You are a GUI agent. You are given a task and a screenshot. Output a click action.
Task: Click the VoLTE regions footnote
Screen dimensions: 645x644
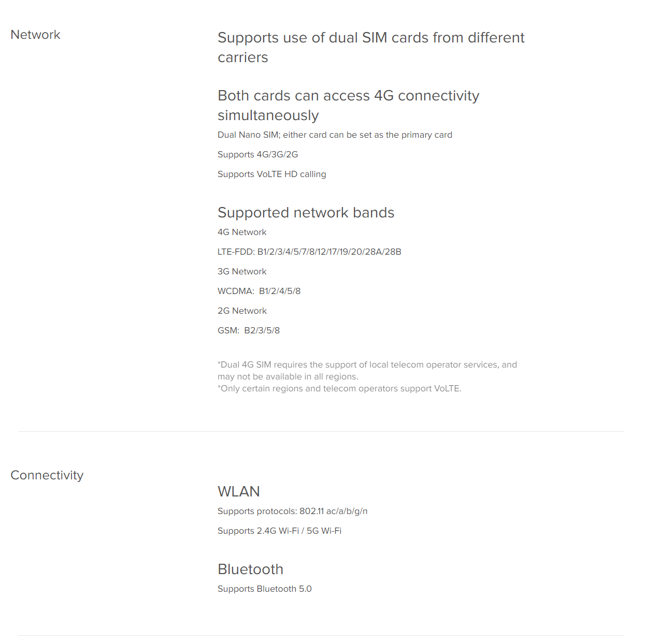(x=339, y=389)
